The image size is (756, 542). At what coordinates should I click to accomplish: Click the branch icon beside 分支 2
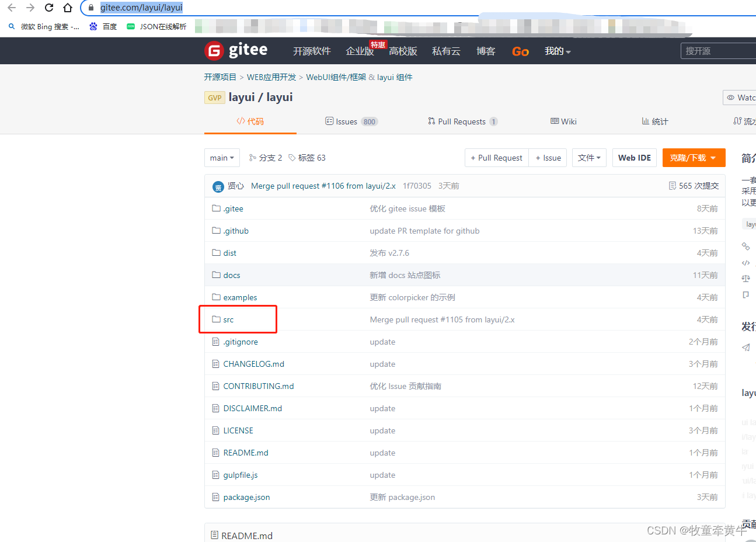(253, 158)
